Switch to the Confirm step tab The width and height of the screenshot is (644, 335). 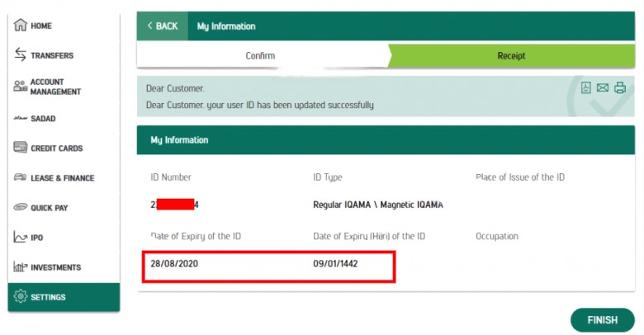pos(262,55)
